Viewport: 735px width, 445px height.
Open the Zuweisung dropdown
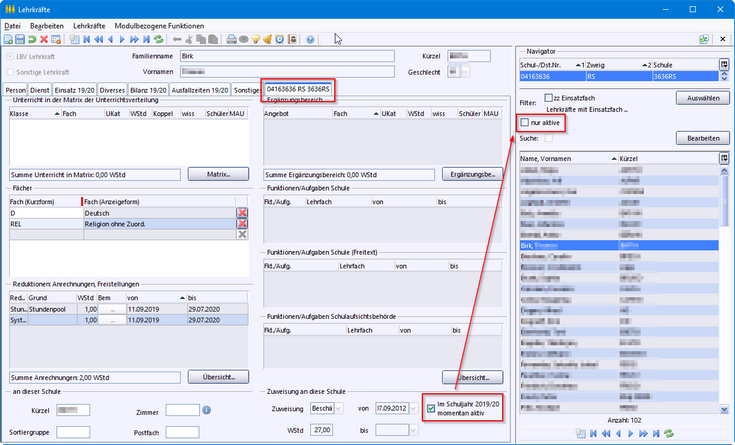340,409
